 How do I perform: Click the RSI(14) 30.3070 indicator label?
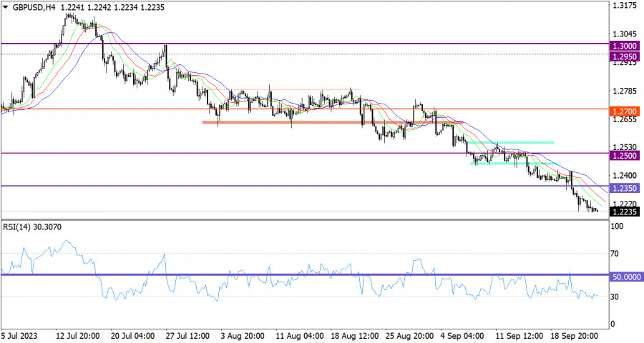[32, 228]
